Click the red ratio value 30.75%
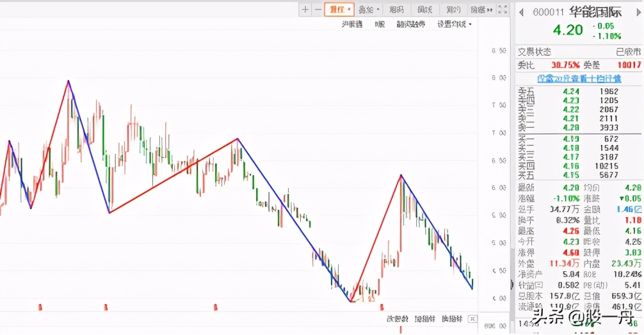The image size is (644, 335). coord(565,65)
